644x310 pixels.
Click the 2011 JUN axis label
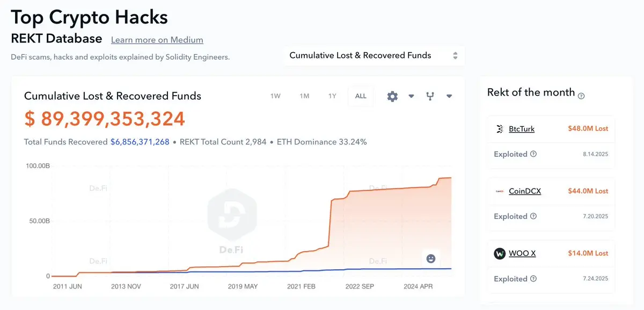pyautogui.click(x=68, y=287)
